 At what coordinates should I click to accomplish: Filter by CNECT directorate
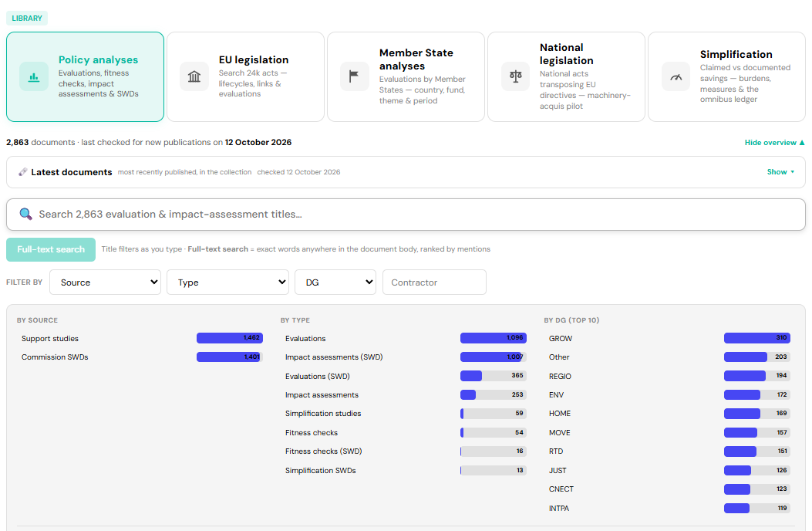(x=668, y=489)
